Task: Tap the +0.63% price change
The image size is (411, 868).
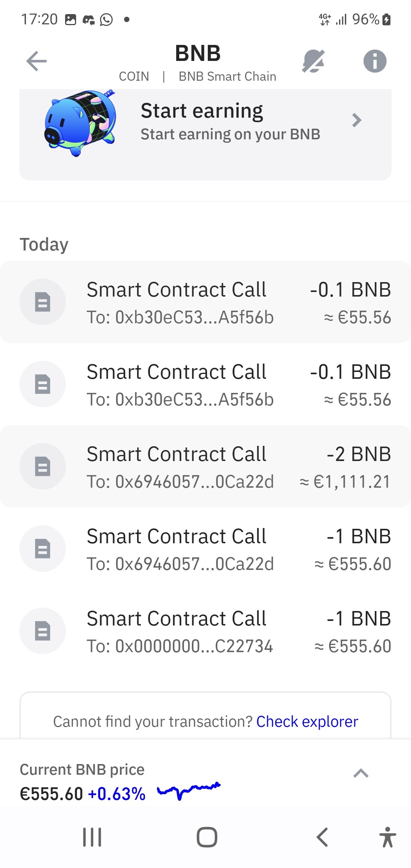Action: point(116,794)
